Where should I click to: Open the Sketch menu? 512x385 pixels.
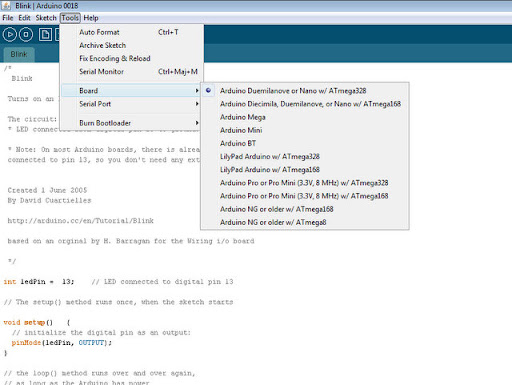[x=46, y=18]
